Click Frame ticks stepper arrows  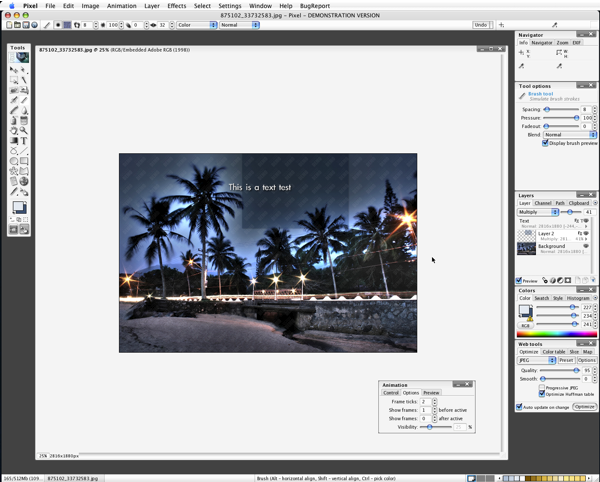tap(435, 402)
